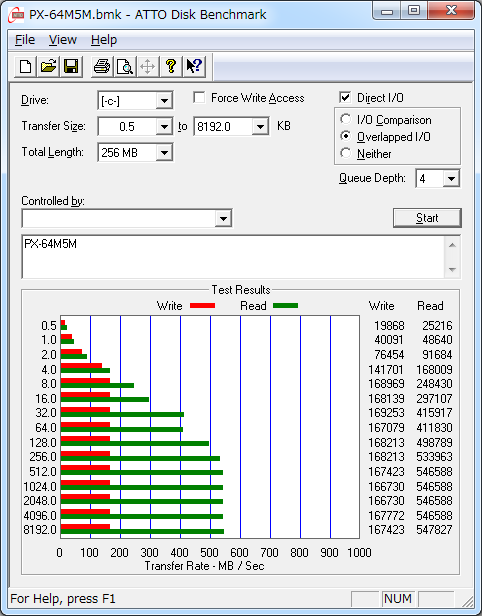This screenshot has width=482, height=616.
Task: Expand the Transfer Size start dropdown 0.5
Action: (x=164, y=126)
